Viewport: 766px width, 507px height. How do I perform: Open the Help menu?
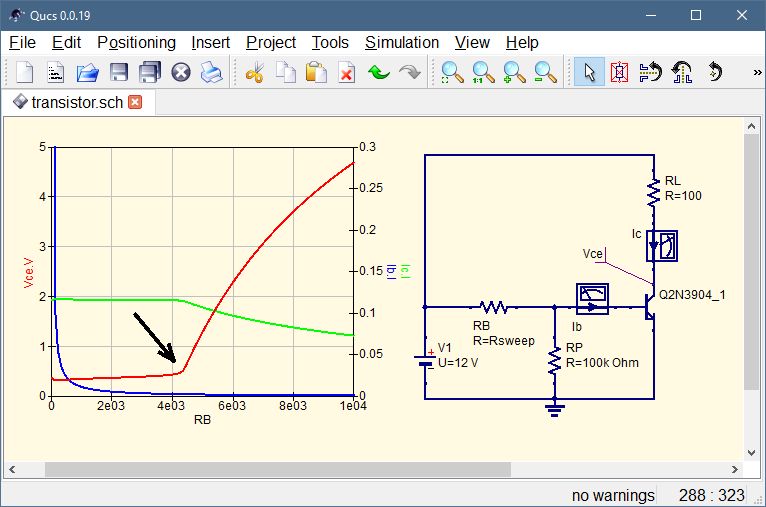coord(522,42)
